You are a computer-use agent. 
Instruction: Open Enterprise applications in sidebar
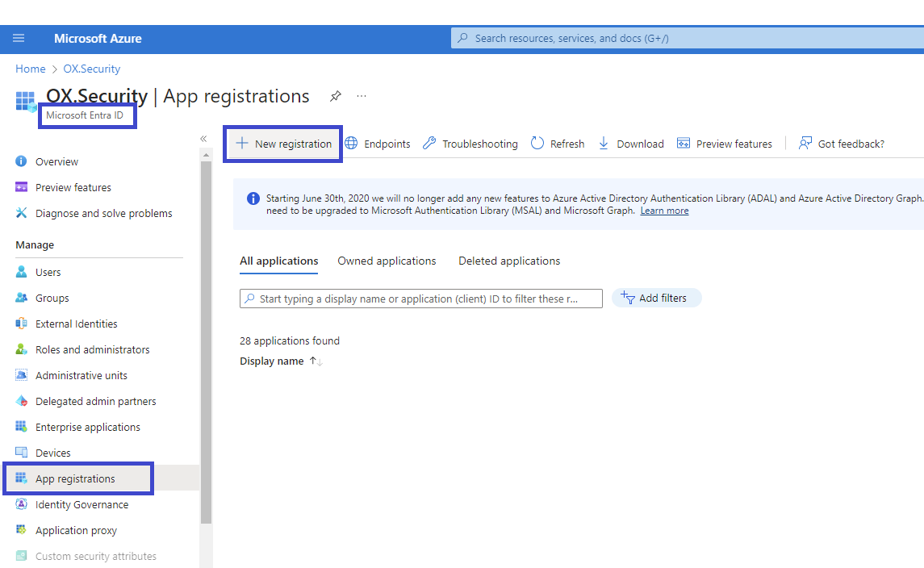[87, 427]
